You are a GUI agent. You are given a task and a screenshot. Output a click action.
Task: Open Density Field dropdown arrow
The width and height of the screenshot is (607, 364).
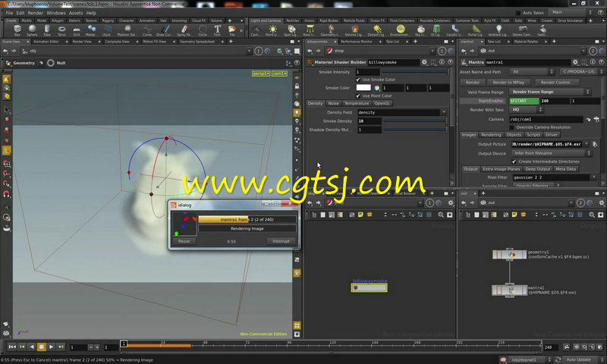pyautogui.click(x=444, y=112)
